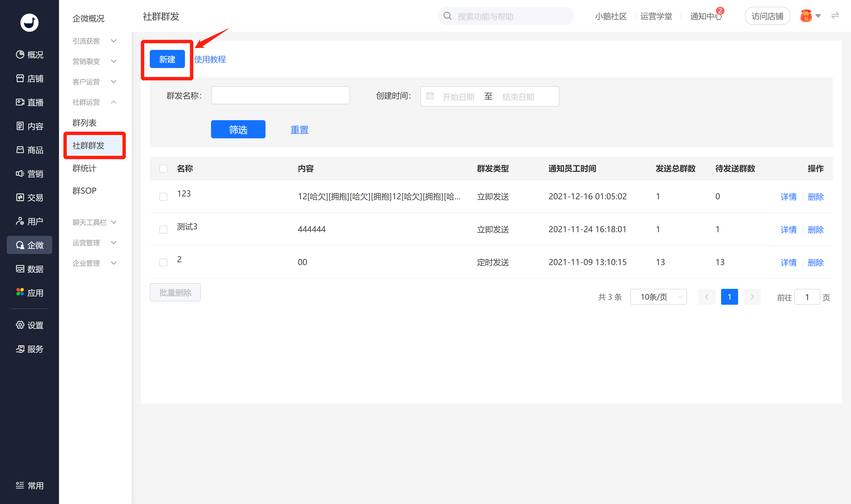The height and width of the screenshot is (504, 851).
Task: Open 群统计 in the submenu
Action: (84, 168)
